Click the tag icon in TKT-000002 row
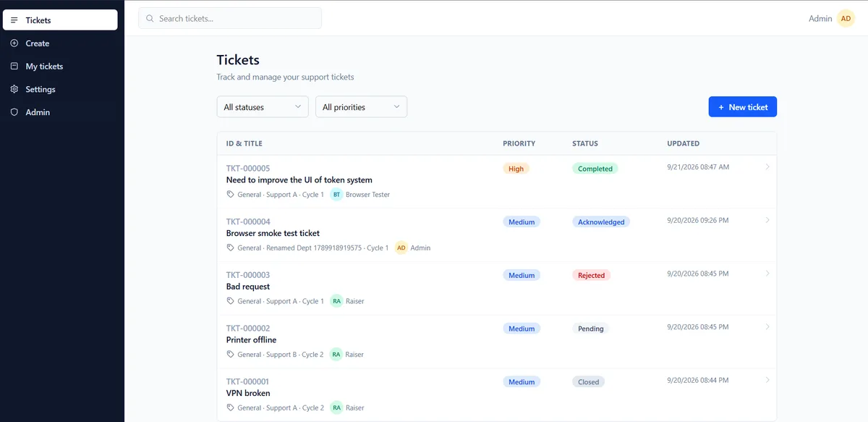Viewport: 868px width, 422px height. pyautogui.click(x=231, y=355)
